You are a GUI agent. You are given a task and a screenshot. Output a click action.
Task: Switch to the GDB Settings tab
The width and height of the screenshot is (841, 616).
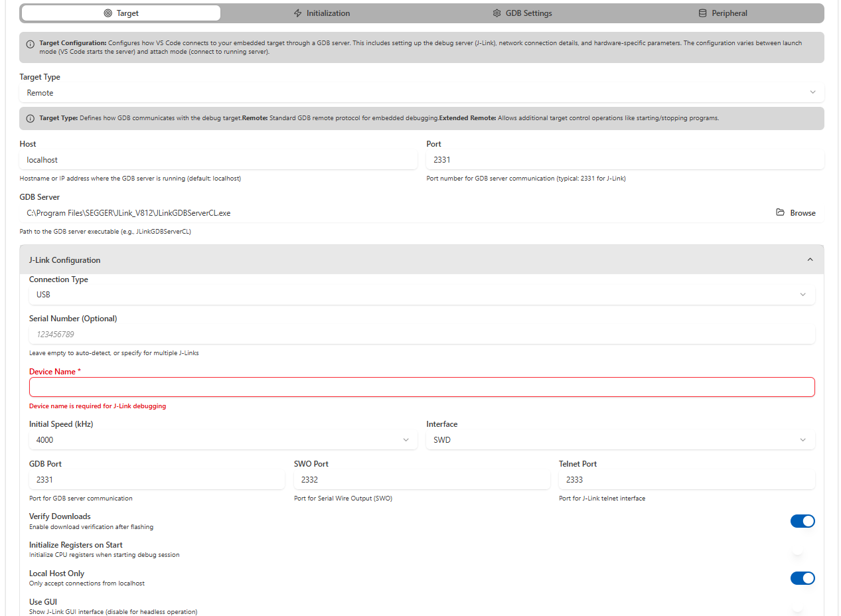tap(522, 13)
